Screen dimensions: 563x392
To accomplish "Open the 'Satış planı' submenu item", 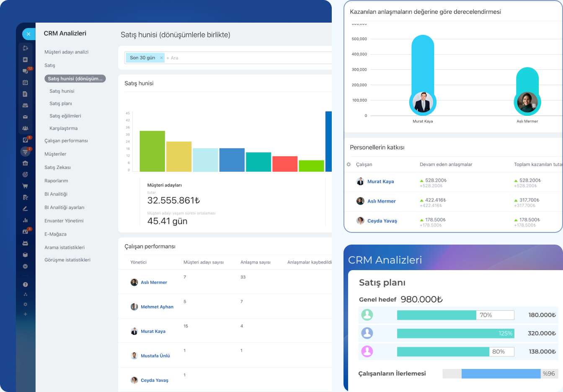I will coord(61,103).
